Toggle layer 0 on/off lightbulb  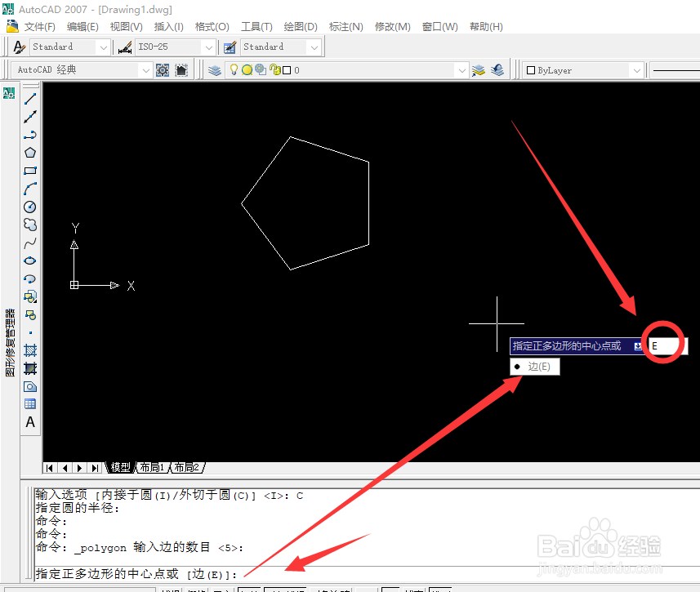234,69
